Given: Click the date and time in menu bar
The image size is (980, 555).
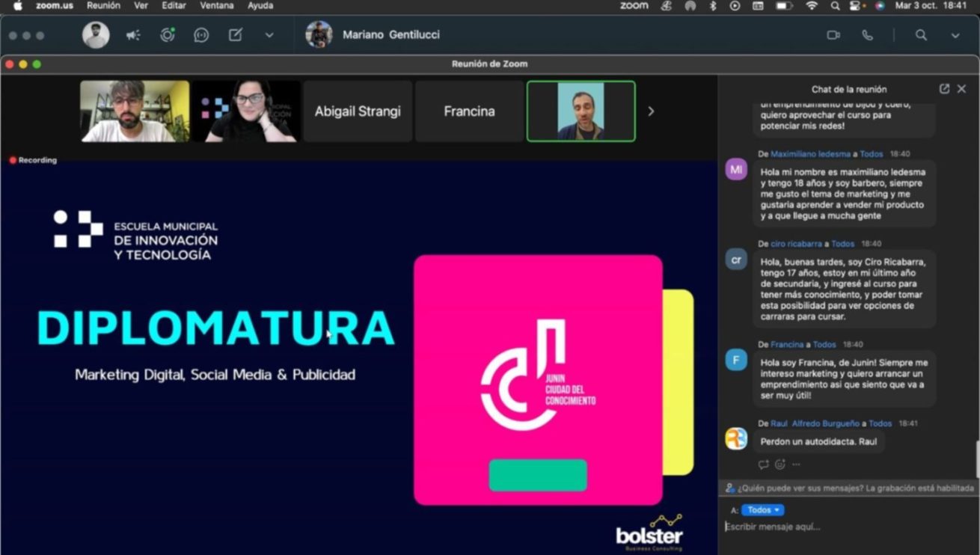Looking at the screenshot, I should click(x=931, y=5).
